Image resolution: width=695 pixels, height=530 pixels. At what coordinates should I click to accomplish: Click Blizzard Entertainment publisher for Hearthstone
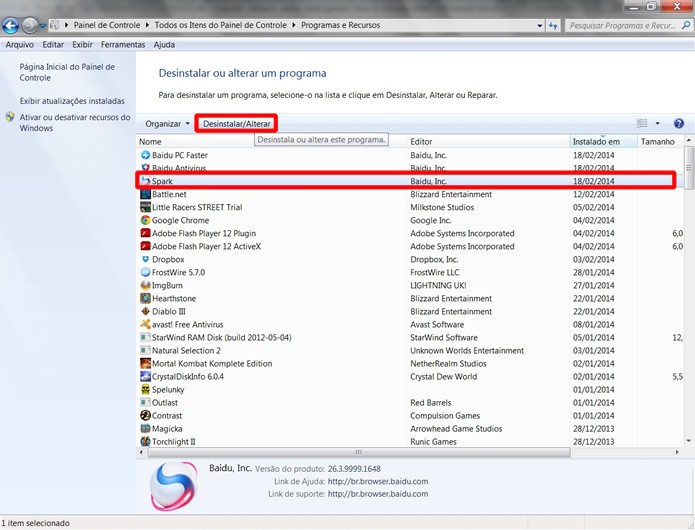click(x=451, y=298)
